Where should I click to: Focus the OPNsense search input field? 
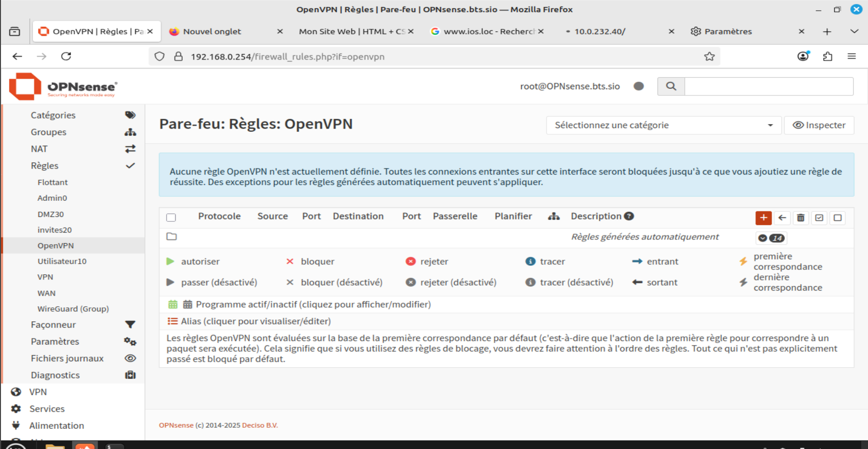(x=769, y=86)
